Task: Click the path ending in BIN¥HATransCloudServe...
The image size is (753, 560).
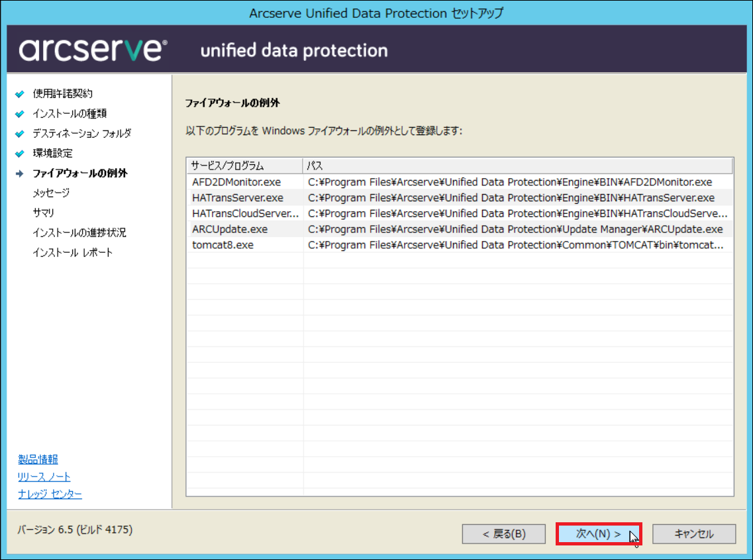Action: pos(518,214)
